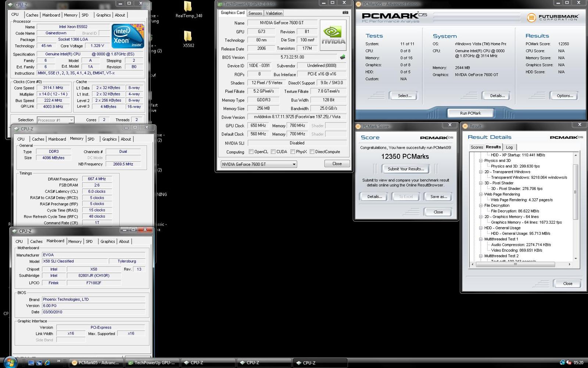This screenshot has width=588, height=368.
Task: Enable the OpenCL checkbox in GPU-Z
Action: point(251,152)
